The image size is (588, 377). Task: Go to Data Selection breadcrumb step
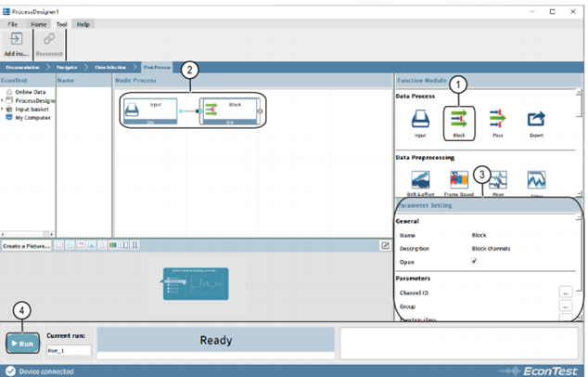pyautogui.click(x=110, y=67)
